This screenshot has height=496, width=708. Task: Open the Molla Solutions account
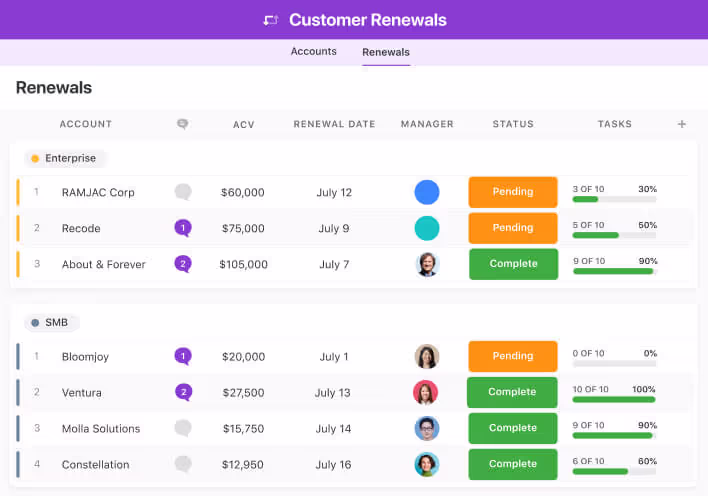click(101, 428)
